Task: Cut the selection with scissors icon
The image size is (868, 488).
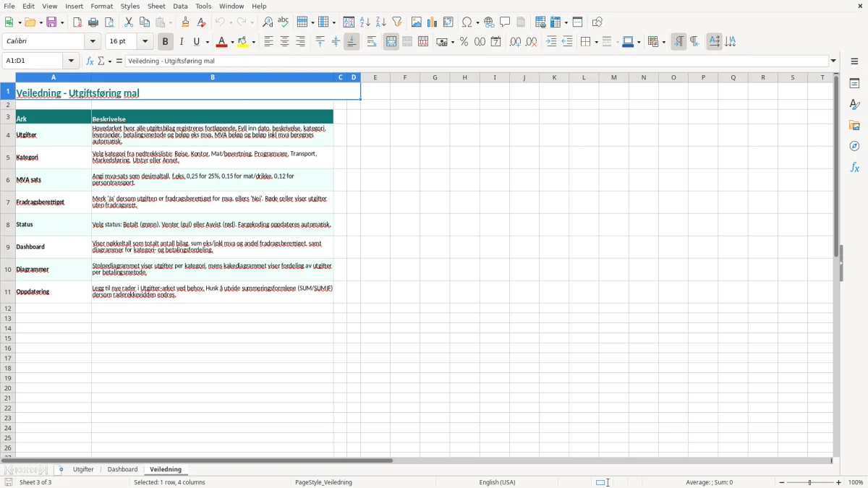Action: pyautogui.click(x=129, y=22)
